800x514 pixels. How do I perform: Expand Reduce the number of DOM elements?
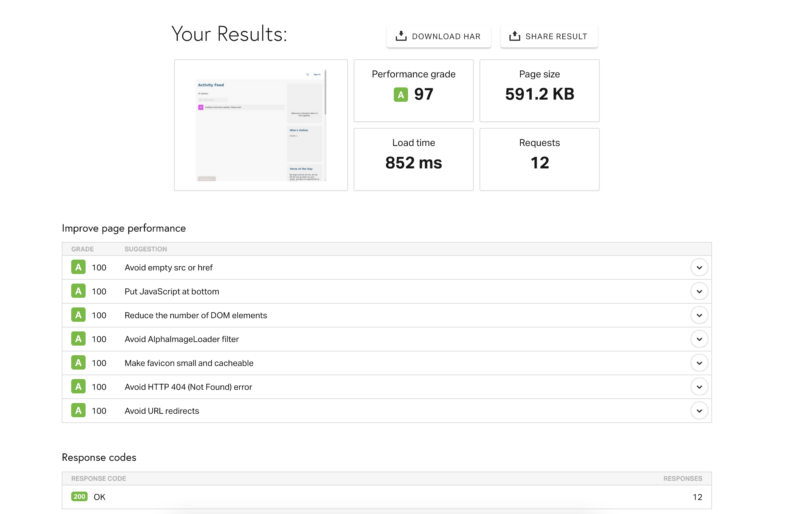tap(699, 315)
